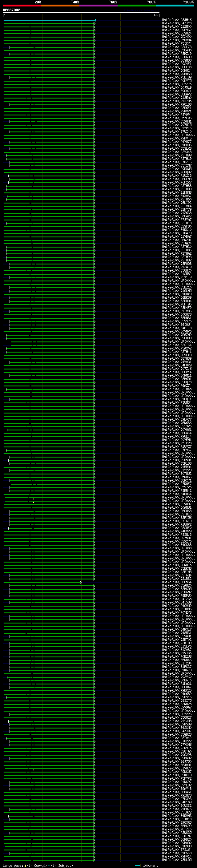Select the UniRef100_Q0HU24 label

177,71
